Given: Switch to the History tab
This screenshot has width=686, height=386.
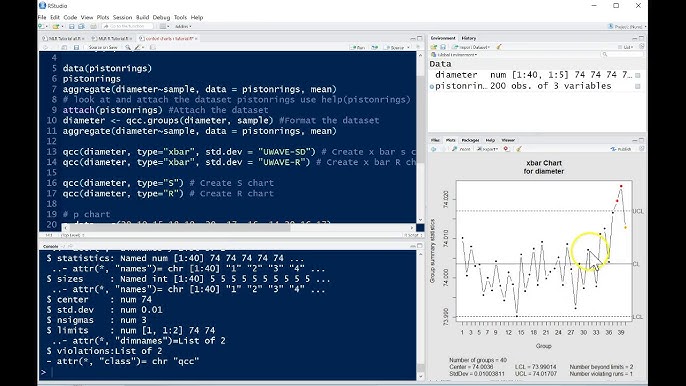Looking at the screenshot, I should click(469, 38).
